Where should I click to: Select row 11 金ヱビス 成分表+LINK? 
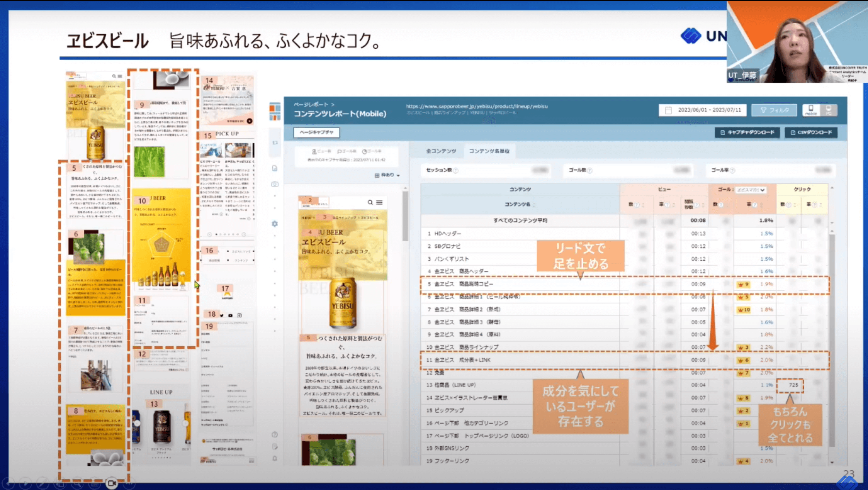pos(624,360)
